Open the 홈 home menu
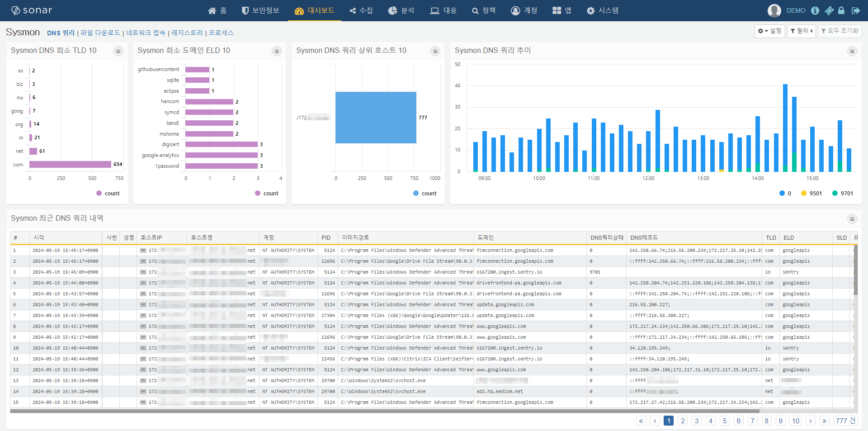This screenshot has height=431, width=868. coord(217,10)
